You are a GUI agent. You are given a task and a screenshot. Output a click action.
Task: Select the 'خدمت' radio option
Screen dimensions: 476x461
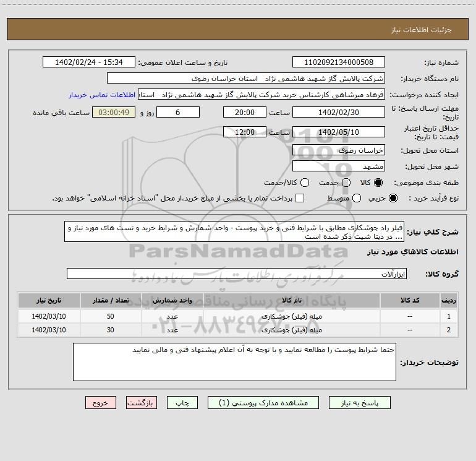(x=346, y=183)
